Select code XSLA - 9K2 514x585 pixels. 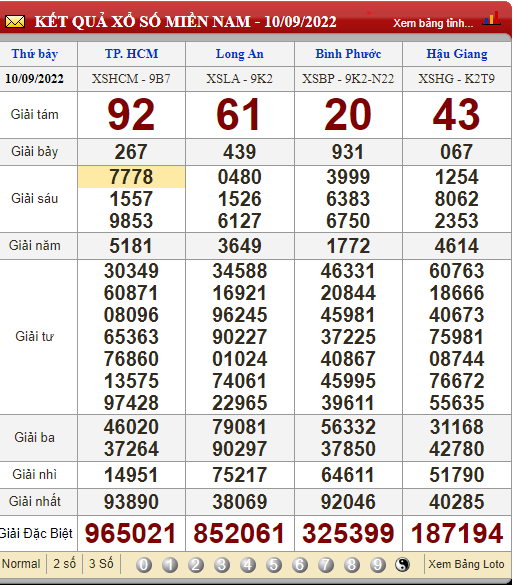[x=240, y=79]
